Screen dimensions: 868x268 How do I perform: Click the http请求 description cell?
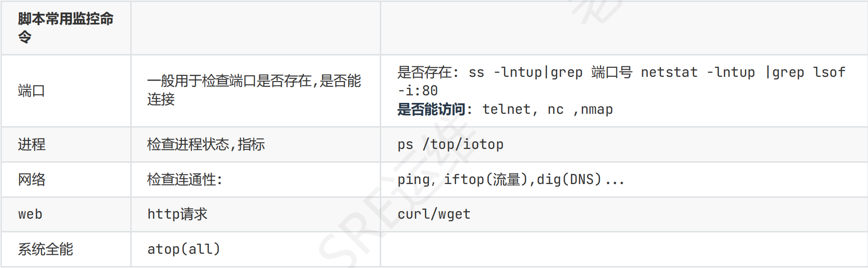coord(256,214)
